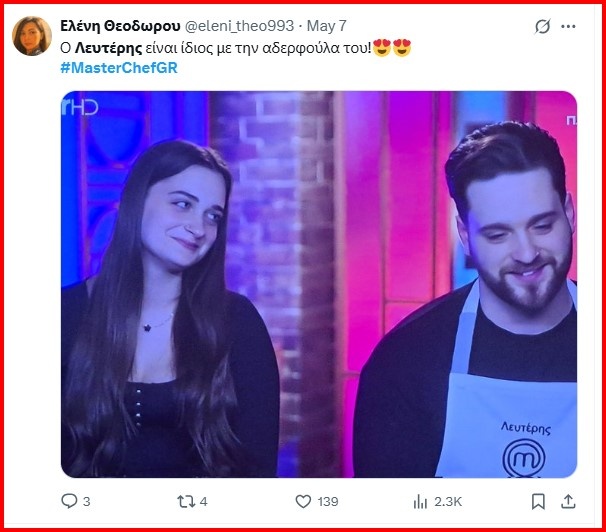
Task: Click the reply speech bubble icon
Action: coord(69,500)
